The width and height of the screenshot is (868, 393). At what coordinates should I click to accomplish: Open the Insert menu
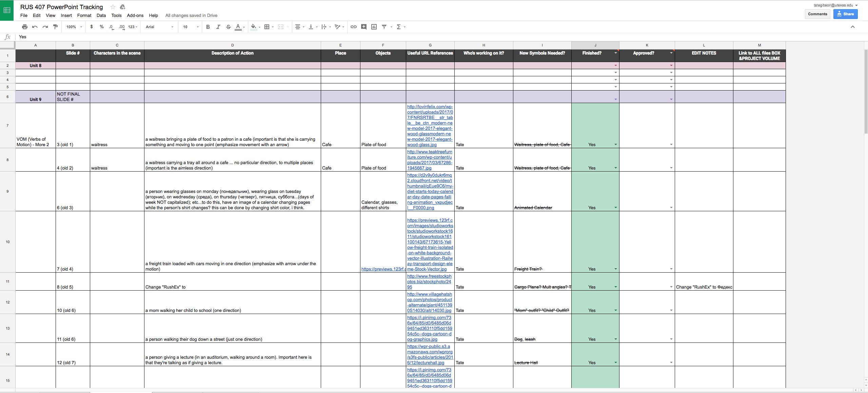click(66, 16)
